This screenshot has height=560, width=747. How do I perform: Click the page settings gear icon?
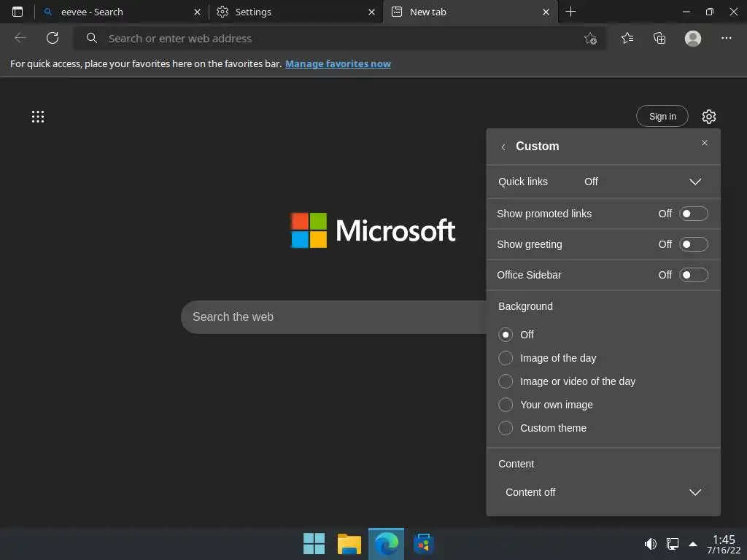pos(709,117)
